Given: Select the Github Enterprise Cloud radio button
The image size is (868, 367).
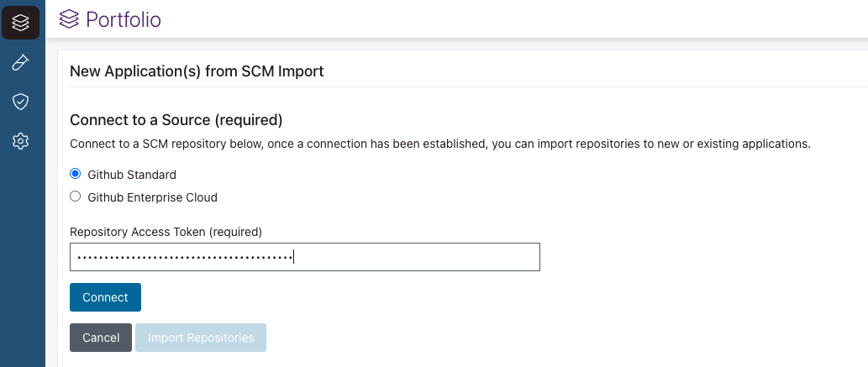Looking at the screenshot, I should coord(76,197).
